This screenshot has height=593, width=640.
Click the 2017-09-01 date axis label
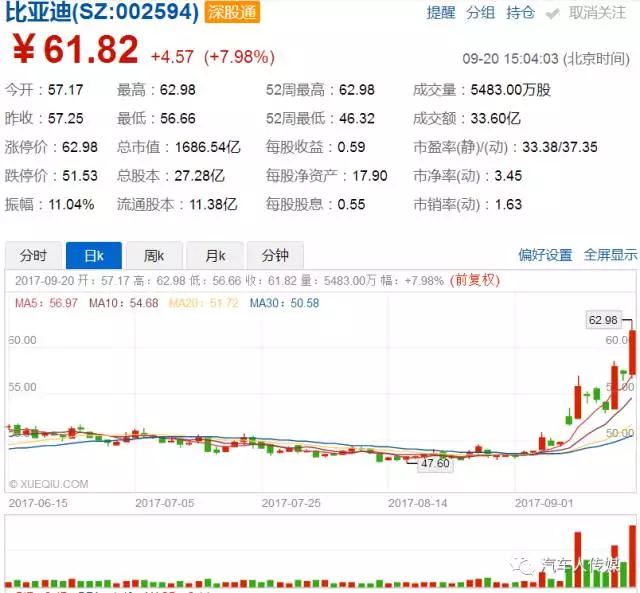click(x=544, y=503)
